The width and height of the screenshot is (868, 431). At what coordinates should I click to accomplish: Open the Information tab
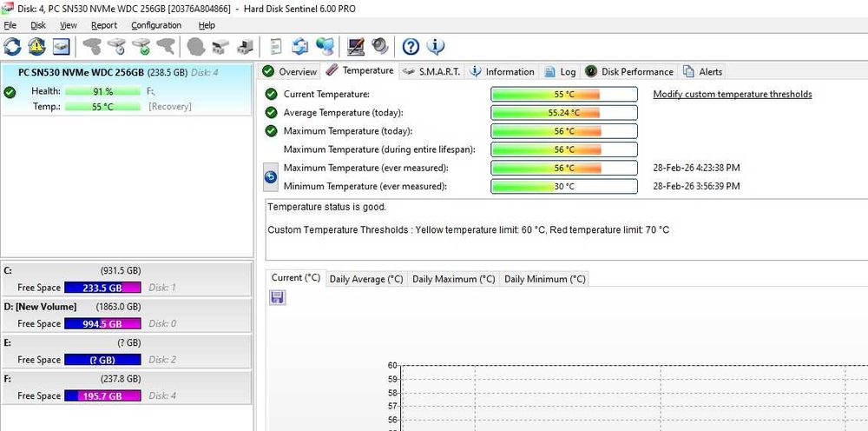point(503,71)
